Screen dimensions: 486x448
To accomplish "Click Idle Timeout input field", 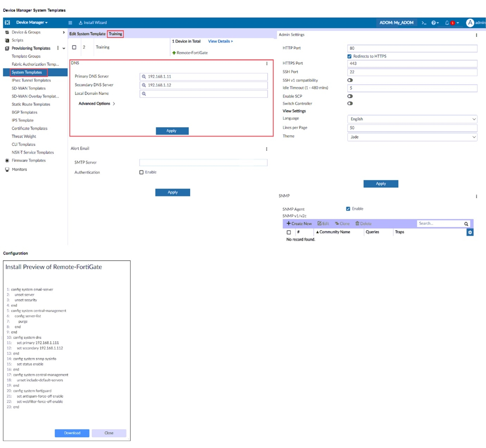I will click(x=412, y=88).
